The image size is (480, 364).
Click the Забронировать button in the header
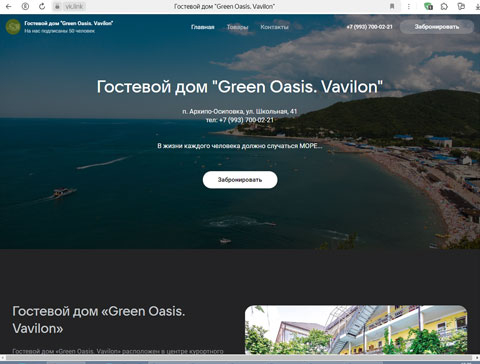pyautogui.click(x=437, y=27)
